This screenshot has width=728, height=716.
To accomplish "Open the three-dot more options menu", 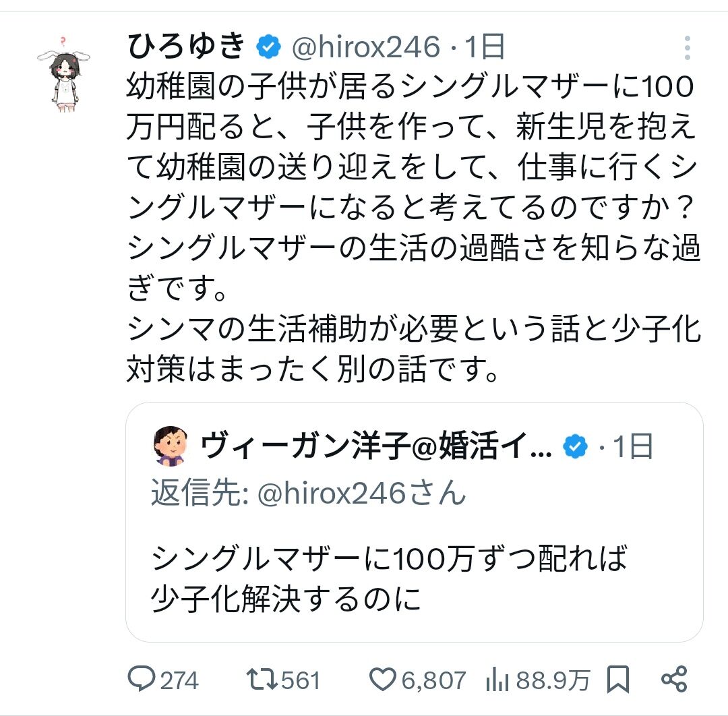I will point(688,48).
